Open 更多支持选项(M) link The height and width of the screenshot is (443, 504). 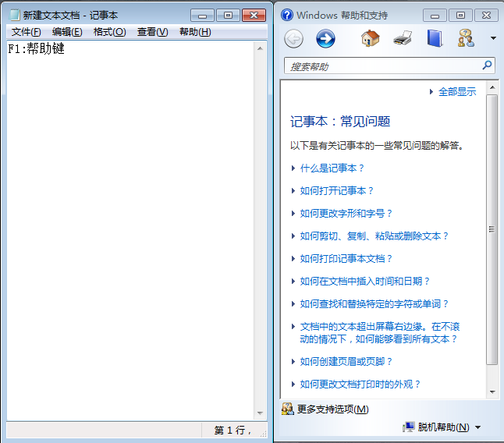click(332, 409)
